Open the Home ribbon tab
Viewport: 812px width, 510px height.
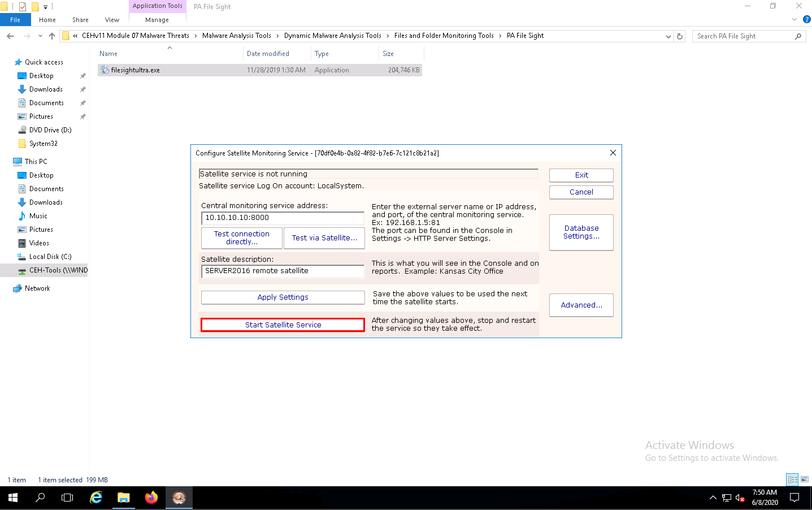[47, 20]
